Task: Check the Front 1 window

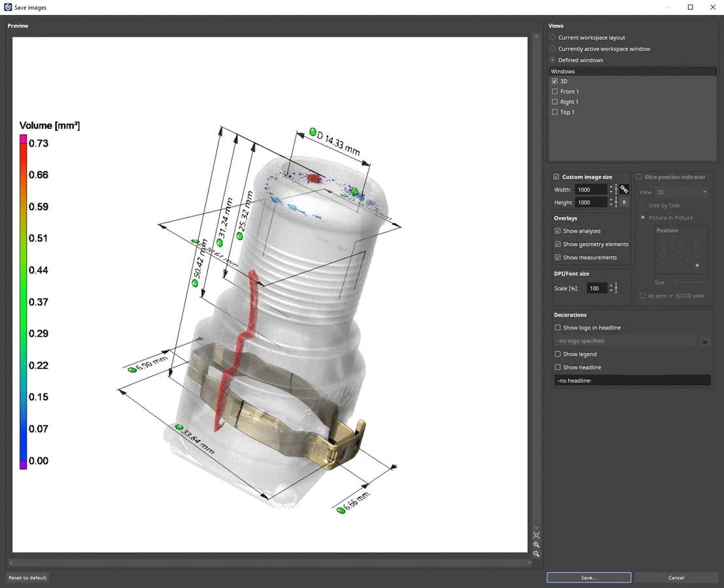Action: 555,92
